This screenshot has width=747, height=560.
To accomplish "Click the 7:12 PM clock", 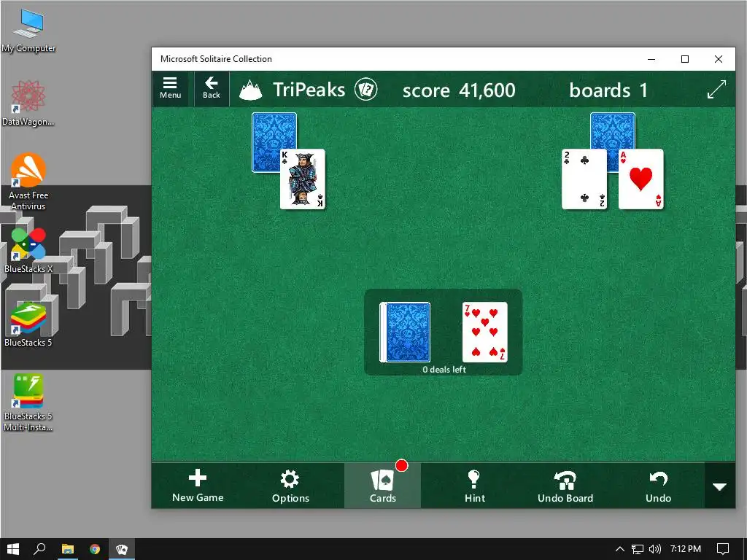I will point(686,549).
